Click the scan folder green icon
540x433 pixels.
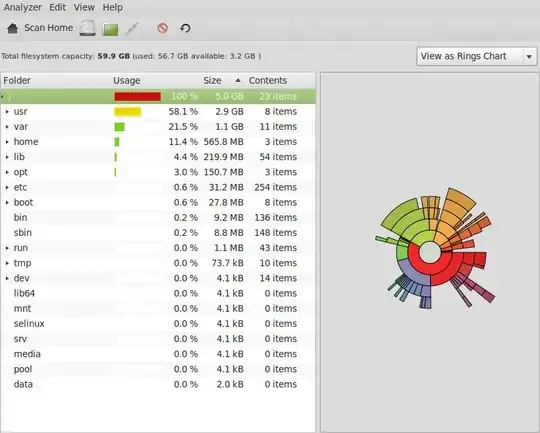pos(111,29)
